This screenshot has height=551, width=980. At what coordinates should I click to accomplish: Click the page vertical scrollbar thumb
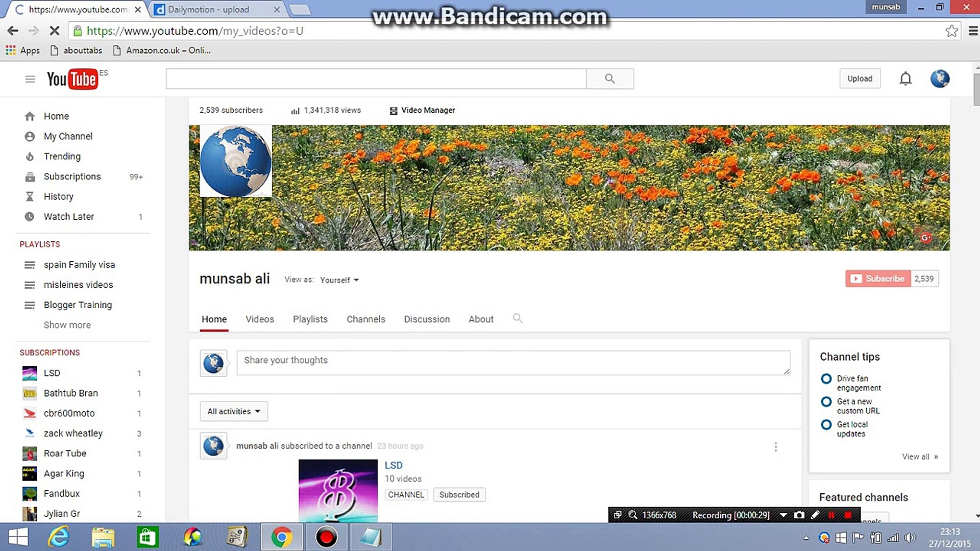coord(976,89)
